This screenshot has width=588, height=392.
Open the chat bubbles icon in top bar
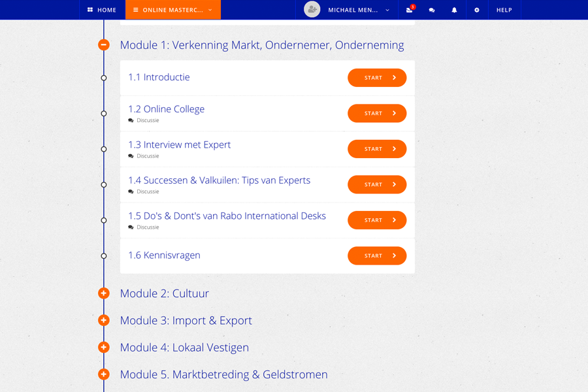click(x=432, y=10)
